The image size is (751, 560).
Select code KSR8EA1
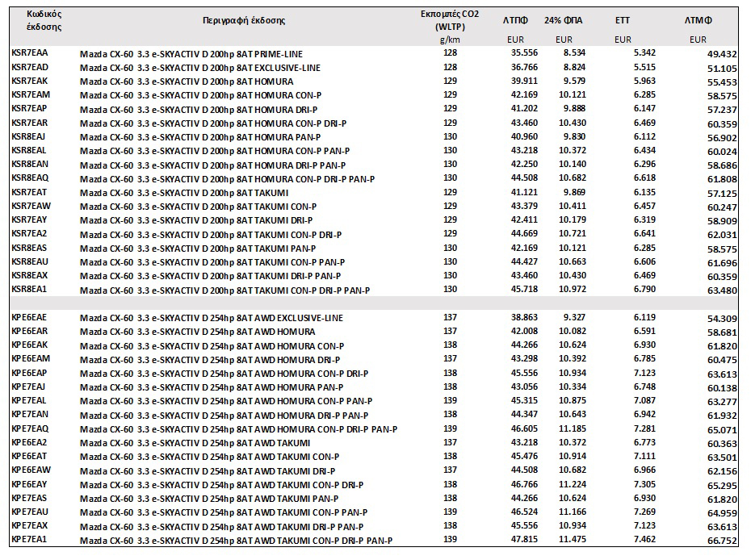(x=29, y=289)
